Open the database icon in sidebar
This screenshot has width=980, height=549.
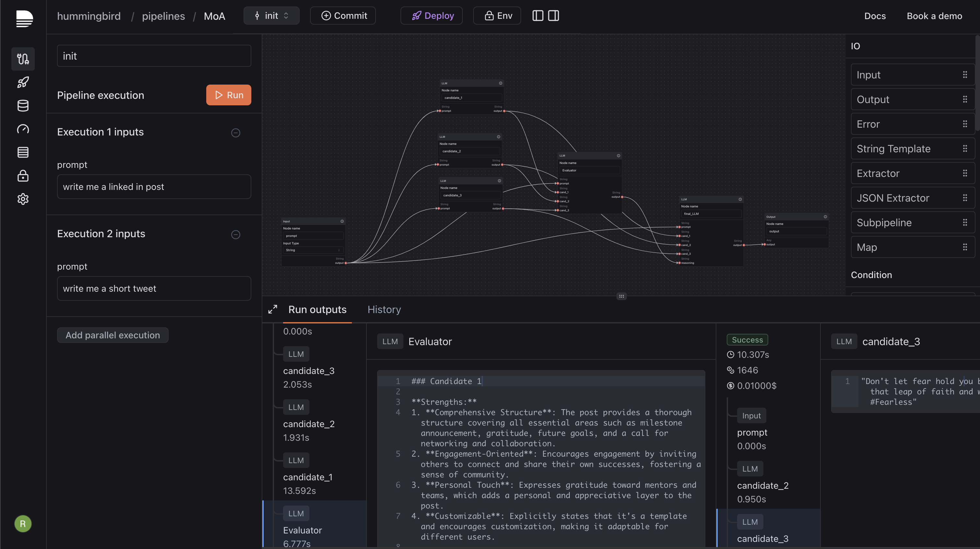[x=23, y=106]
